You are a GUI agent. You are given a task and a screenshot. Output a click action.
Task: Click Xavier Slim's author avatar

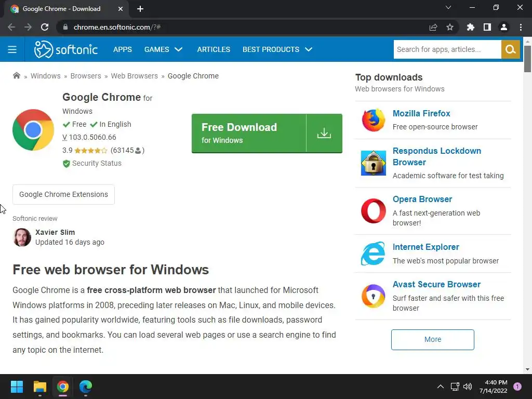[x=22, y=237]
